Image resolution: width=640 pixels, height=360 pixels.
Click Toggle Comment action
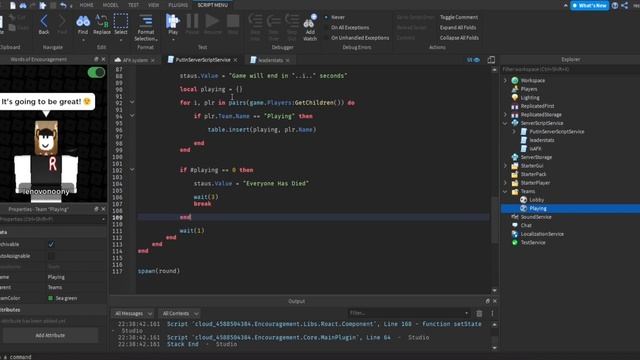coord(459,17)
